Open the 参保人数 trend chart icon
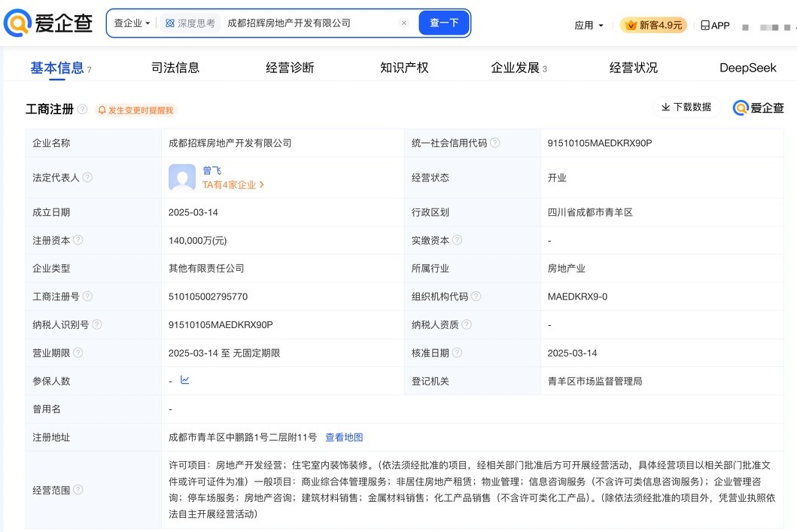 point(185,381)
